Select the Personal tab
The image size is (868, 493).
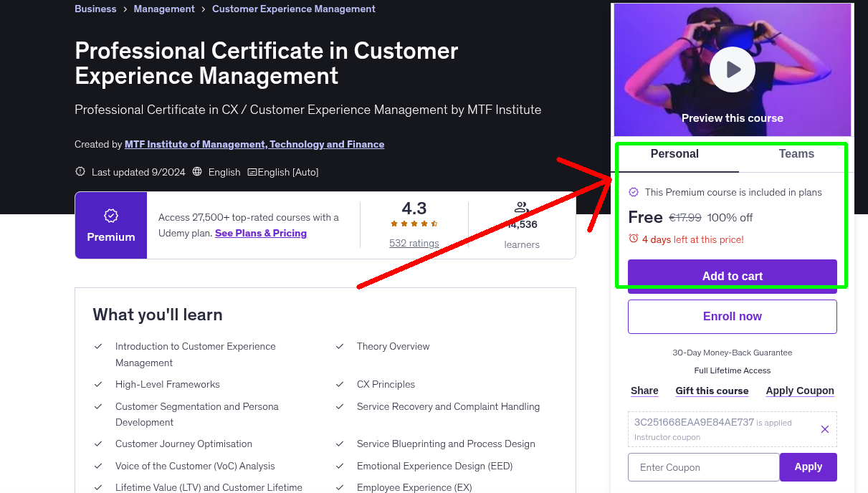[x=674, y=153]
